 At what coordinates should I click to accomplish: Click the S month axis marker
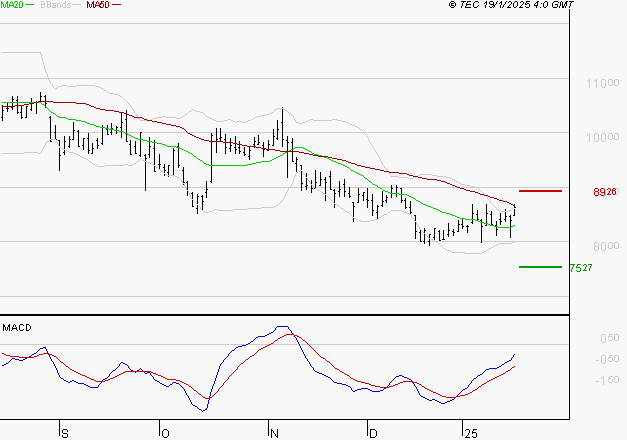click(65, 434)
